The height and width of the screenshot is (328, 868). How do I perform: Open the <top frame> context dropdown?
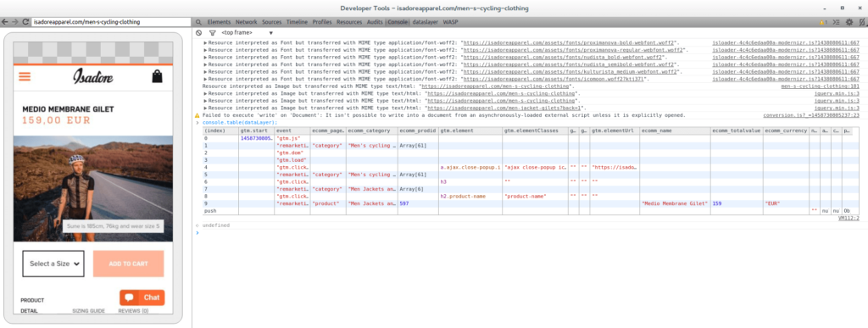248,33
